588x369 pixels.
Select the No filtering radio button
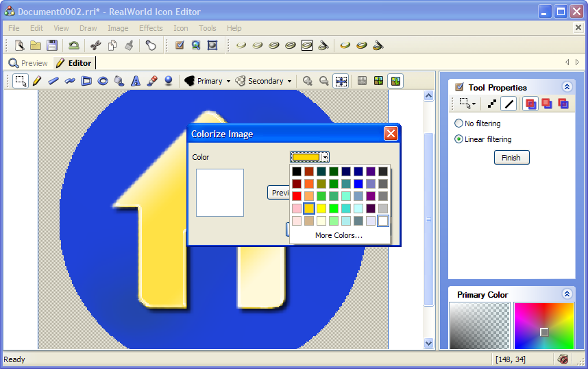458,123
